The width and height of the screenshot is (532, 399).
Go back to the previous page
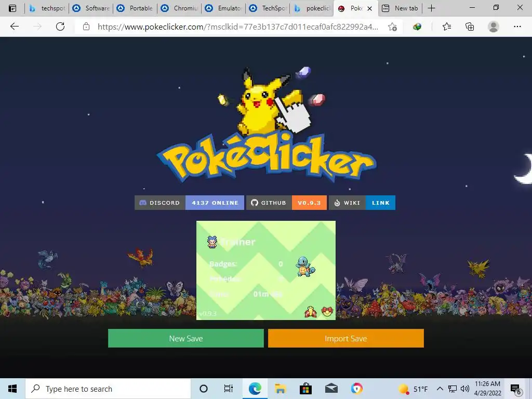pos(14,26)
